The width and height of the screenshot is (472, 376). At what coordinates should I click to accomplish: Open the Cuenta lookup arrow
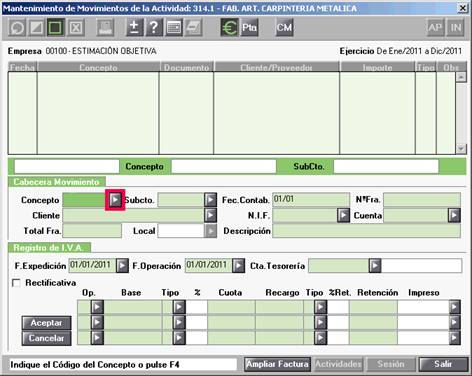454,215
